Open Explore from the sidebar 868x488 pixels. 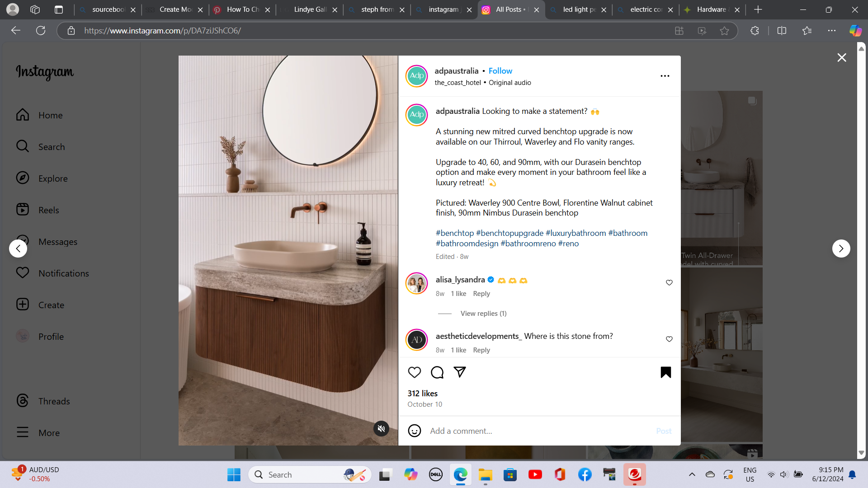pyautogui.click(x=52, y=178)
